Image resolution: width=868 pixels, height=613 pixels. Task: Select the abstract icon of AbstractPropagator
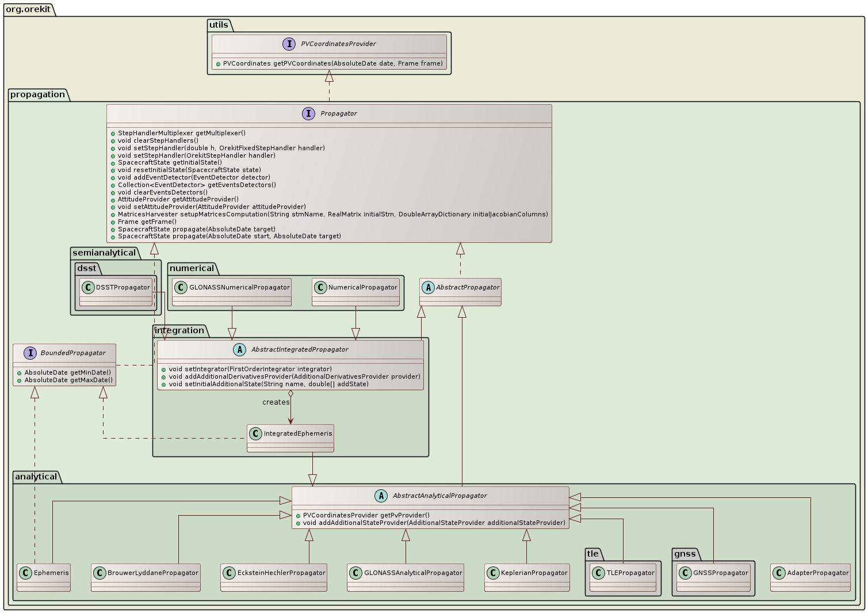(x=428, y=287)
